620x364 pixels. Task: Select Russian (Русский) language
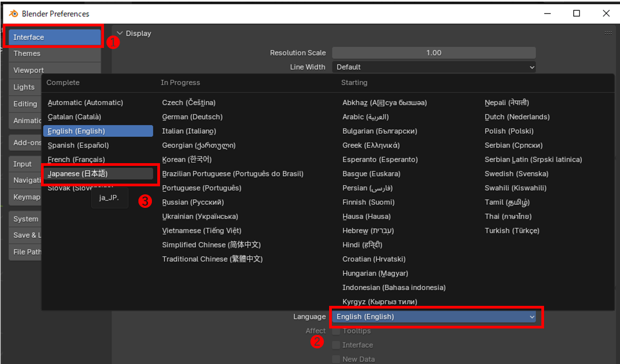point(193,202)
